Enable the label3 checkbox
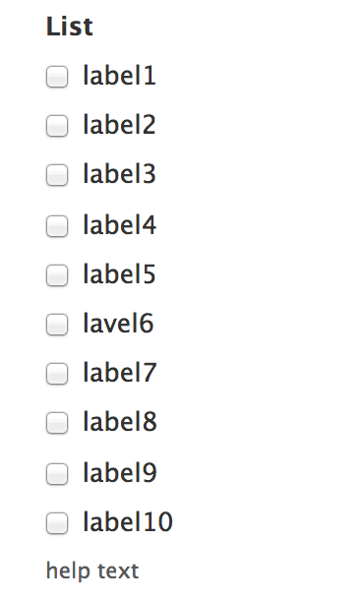Screen dimensions: 364x600 point(57,175)
